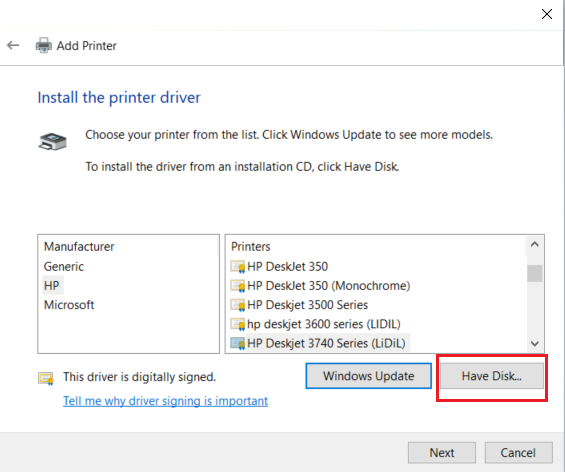The width and height of the screenshot is (565, 472).
Task: Click the Printers column header
Action: pos(250,246)
